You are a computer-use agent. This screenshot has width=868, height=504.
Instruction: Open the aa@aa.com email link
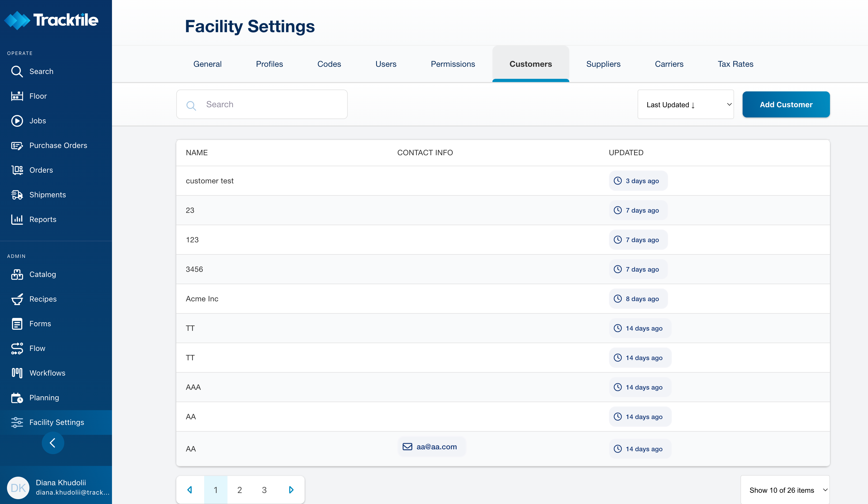pyautogui.click(x=436, y=447)
